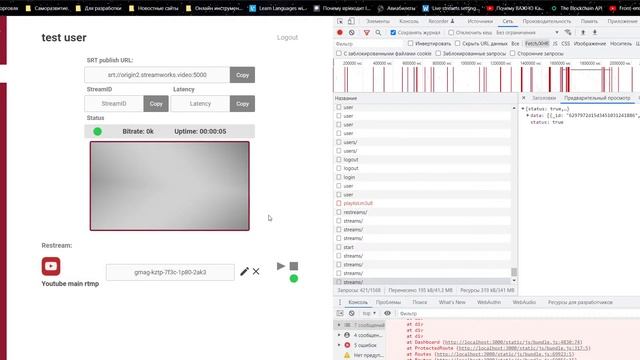Delete the Youtube main rtmp restream

[256, 271]
